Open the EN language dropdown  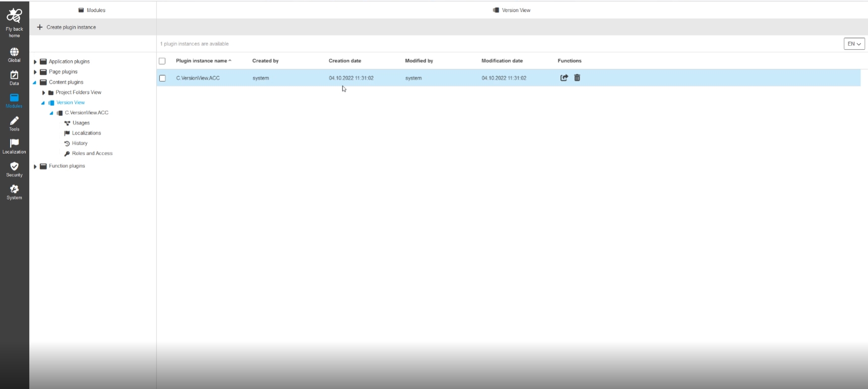pyautogui.click(x=854, y=44)
